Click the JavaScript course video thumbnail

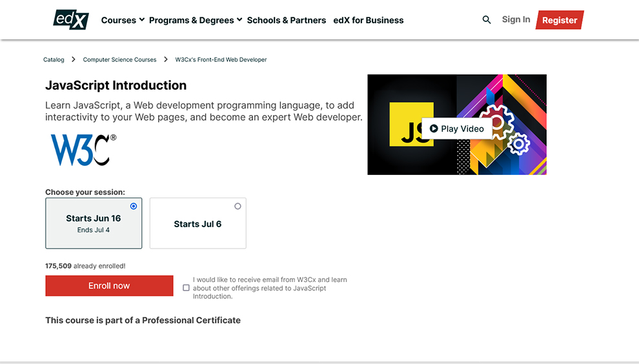[457, 125]
